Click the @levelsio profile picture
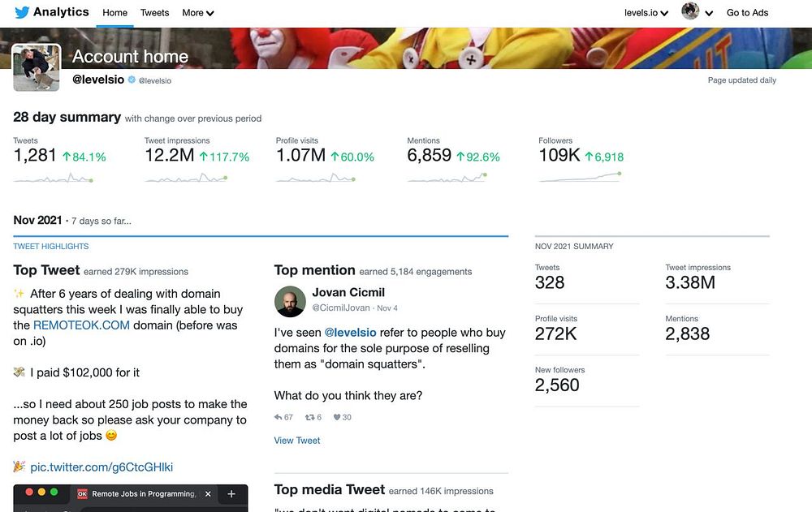The width and height of the screenshot is (812, 512). pos(37,68)
